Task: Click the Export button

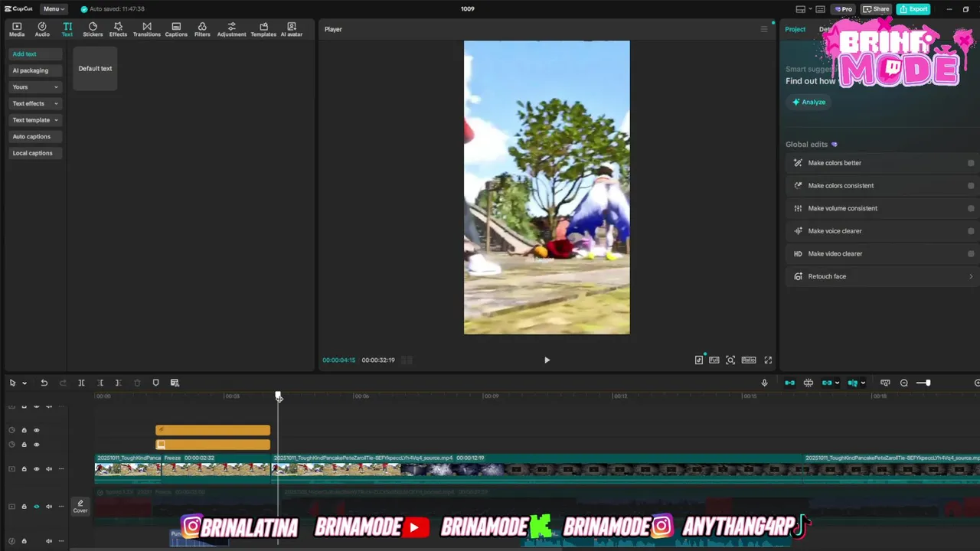Action: [913, 9]
